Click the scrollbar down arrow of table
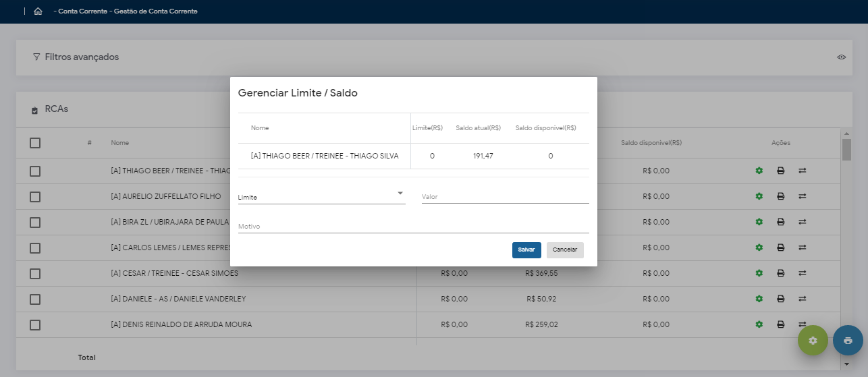The width and height of the screenshot is (868, 377). pyautogui.click(x=846, y=364)
